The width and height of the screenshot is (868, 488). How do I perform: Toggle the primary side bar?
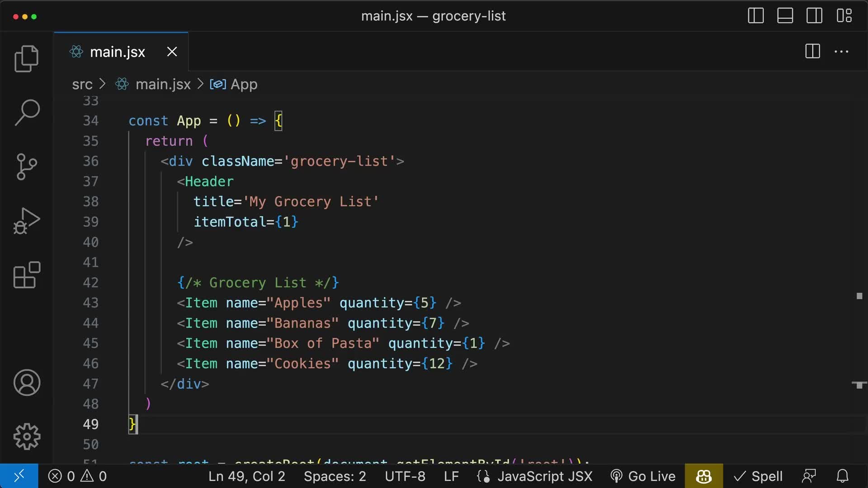(x=755, y=16)
